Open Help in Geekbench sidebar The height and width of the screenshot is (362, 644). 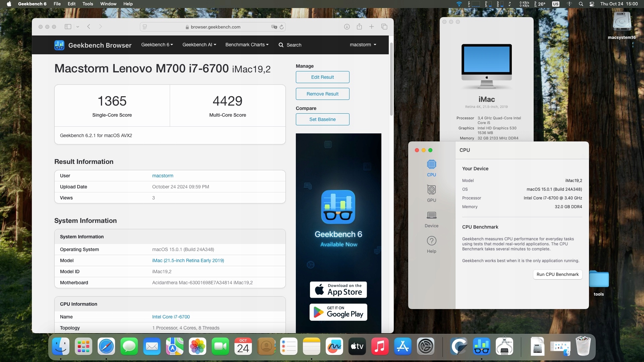coord(431,245)
